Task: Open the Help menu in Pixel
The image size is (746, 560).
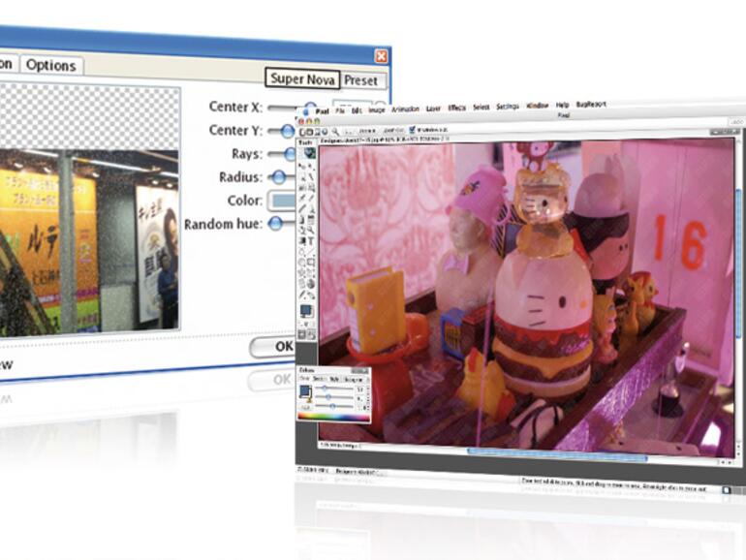Action: pyautogui.click(x=562, y=105)
